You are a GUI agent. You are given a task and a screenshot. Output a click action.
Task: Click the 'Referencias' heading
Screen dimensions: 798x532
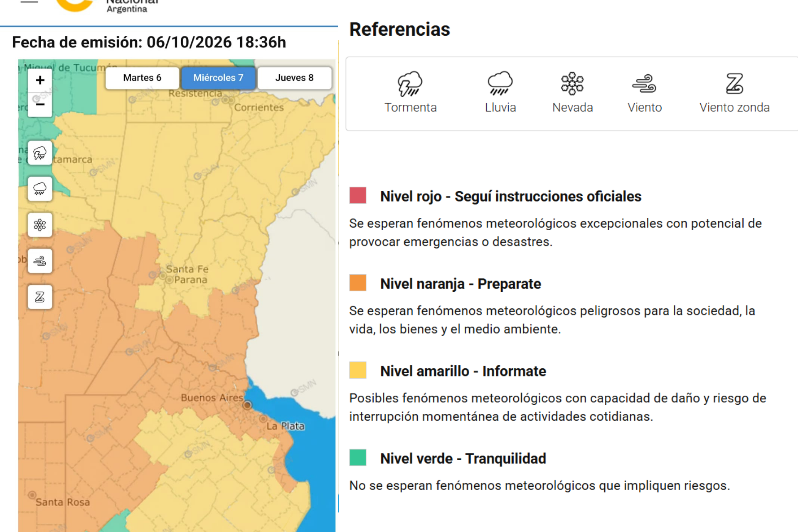click(x=399, y=29)
